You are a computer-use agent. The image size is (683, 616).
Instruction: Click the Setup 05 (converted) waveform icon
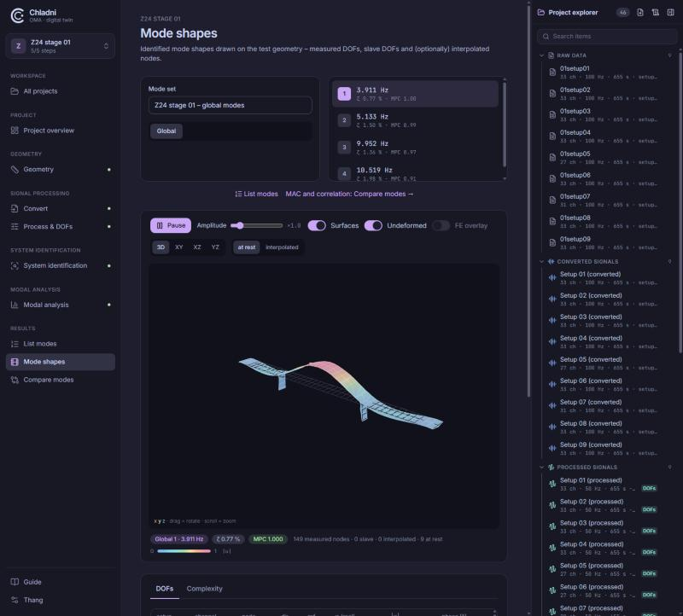tap(552, 363)
